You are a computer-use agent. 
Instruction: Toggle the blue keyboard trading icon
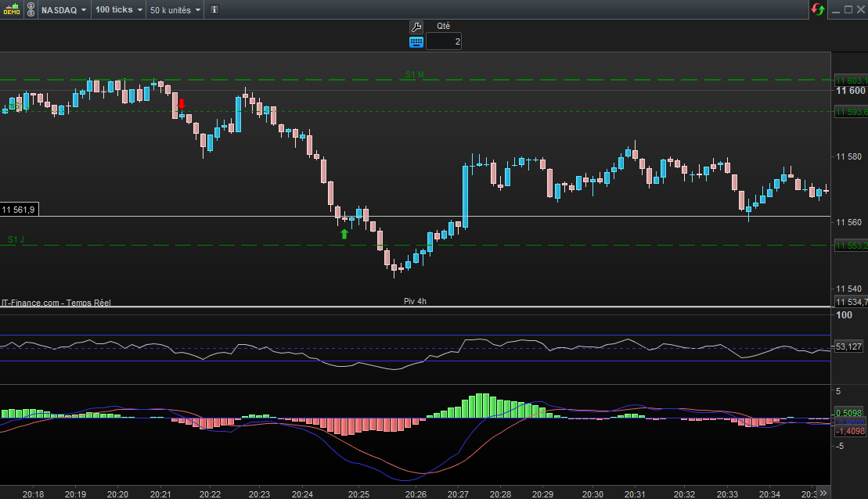[x=416, y=41]
